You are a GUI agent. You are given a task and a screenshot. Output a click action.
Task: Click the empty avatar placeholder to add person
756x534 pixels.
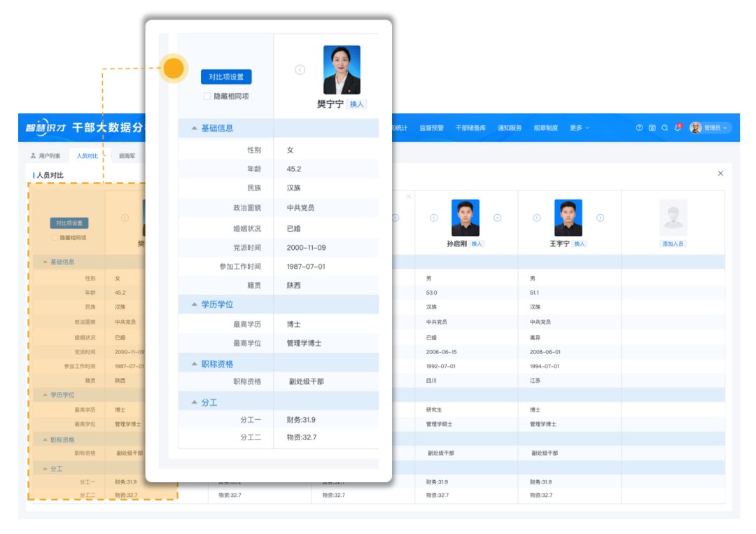click(x=673, y=218)
